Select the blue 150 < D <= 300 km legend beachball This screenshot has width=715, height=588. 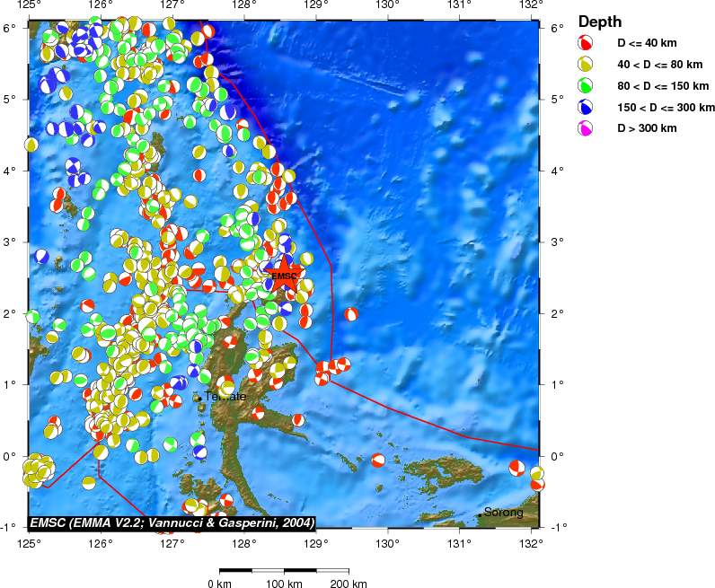click(585, 108)
